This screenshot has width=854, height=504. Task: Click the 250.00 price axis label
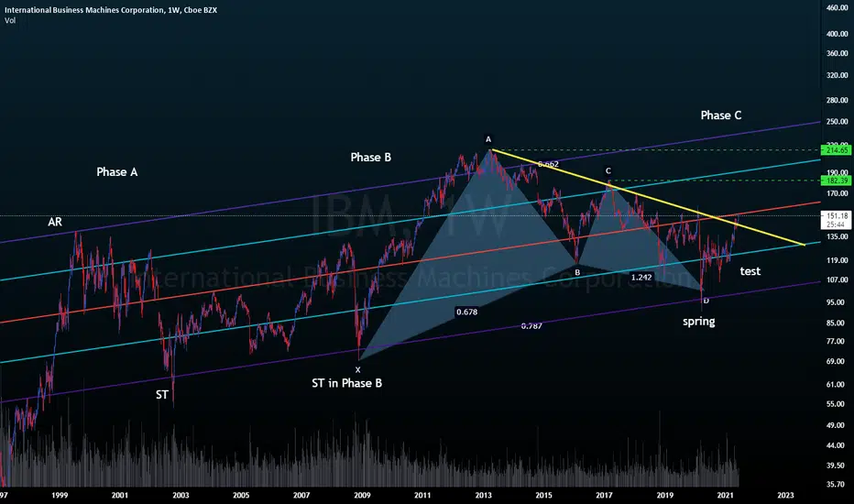[838, 122]
